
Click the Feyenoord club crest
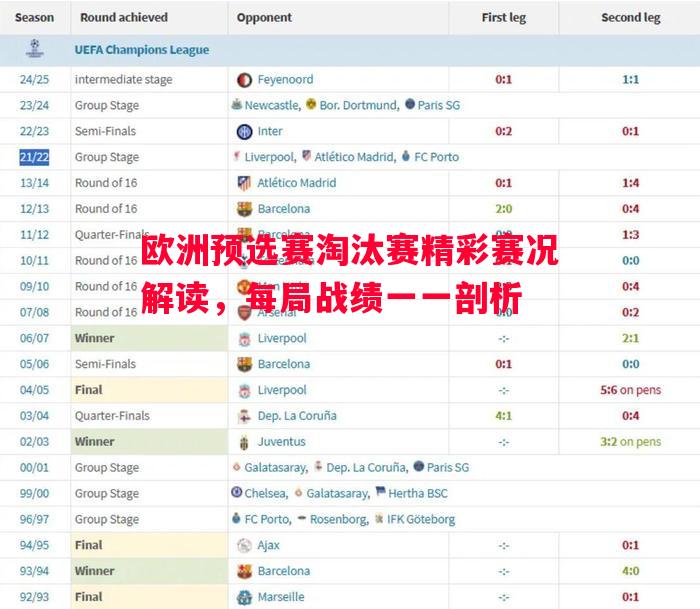click(x=244, y=80)
